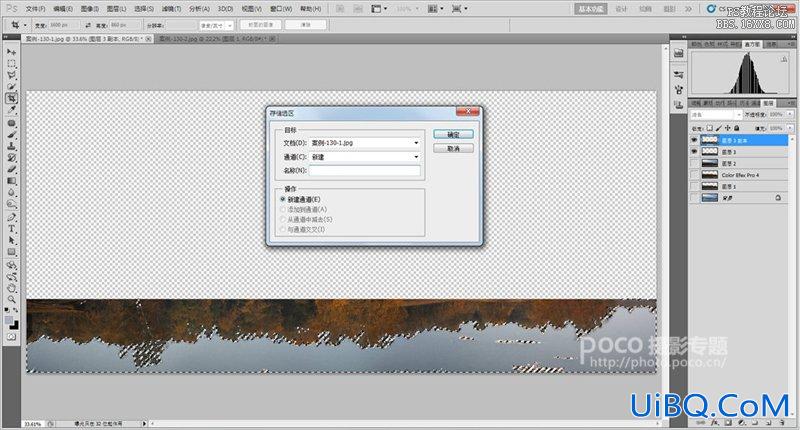Screen dimensions: 800x430
Task: Swap width and height values icon
Action: pos(88,25)
